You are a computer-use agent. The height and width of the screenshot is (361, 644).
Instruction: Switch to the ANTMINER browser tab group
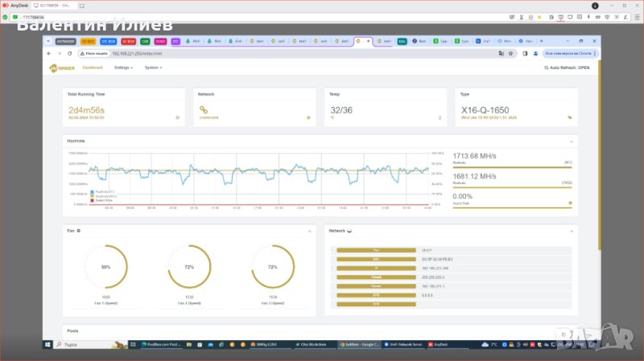tap(66, 40)
